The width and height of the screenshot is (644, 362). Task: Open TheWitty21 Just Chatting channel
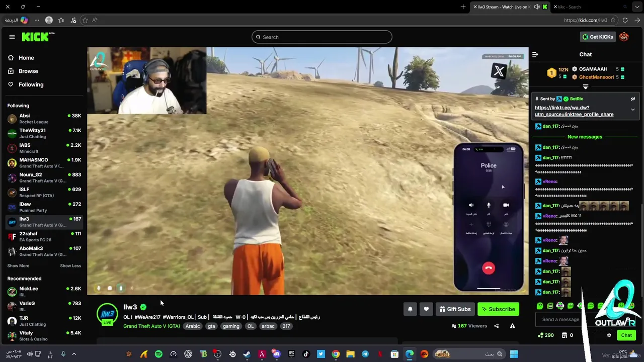44,133
